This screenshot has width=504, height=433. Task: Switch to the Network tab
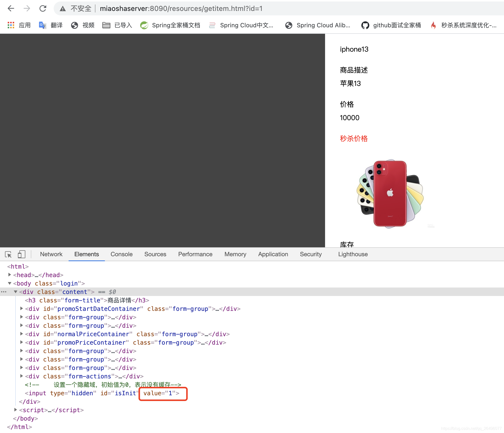pyautogui.click(x=51, y=254)
